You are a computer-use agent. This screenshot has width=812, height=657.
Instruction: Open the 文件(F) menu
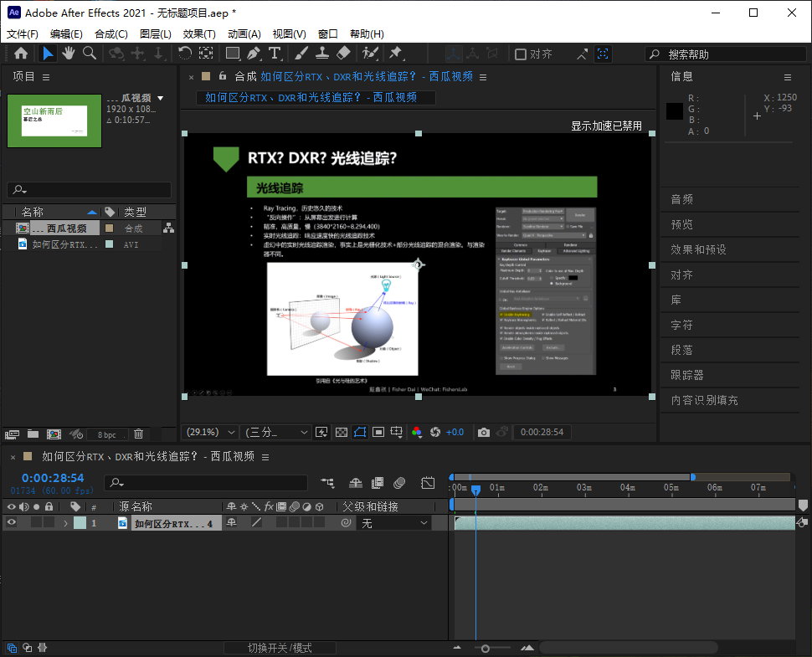23,34
